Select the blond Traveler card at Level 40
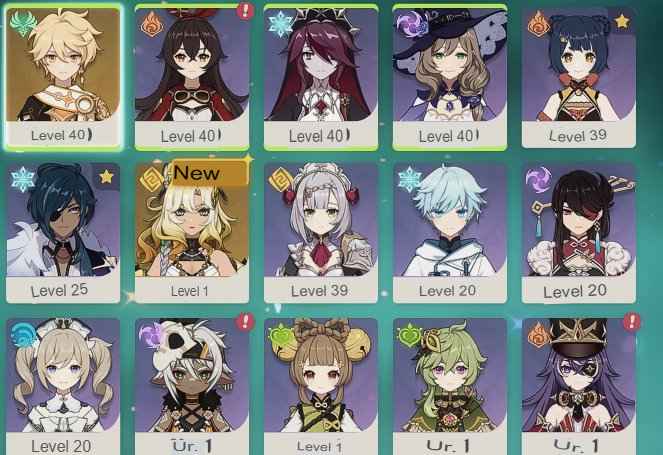 [63, 77]
